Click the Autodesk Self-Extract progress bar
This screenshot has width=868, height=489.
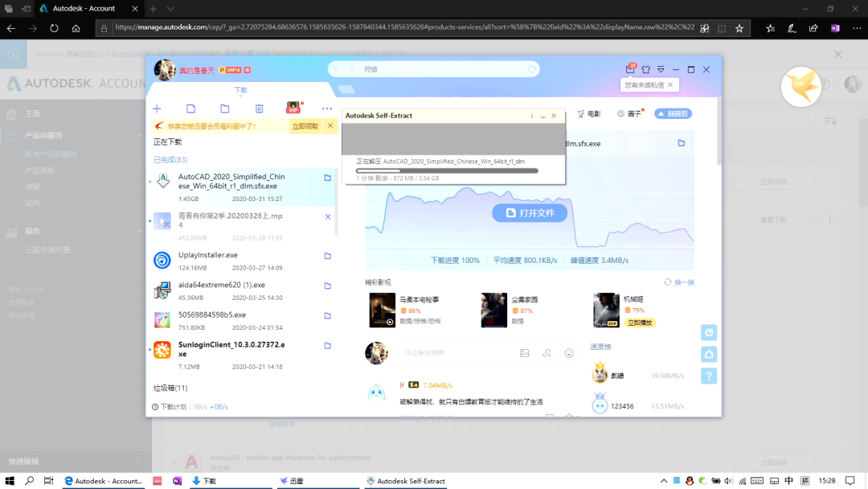tap(448, 171)
